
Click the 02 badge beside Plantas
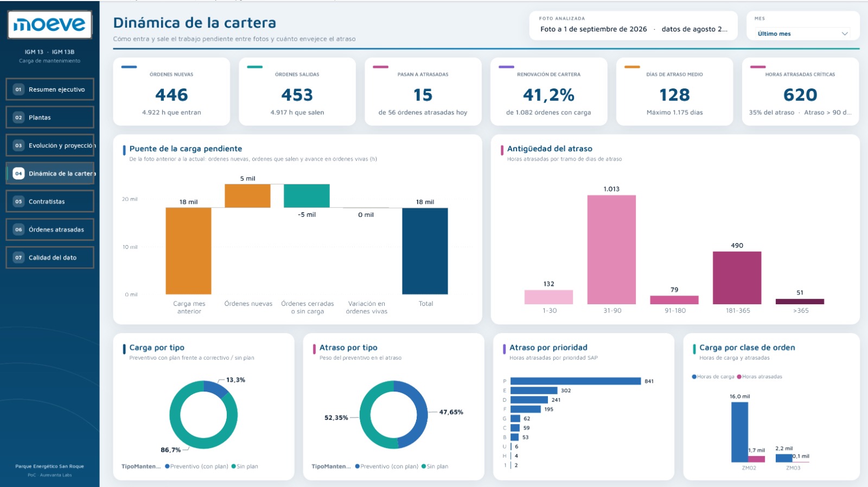coord(18,118)
